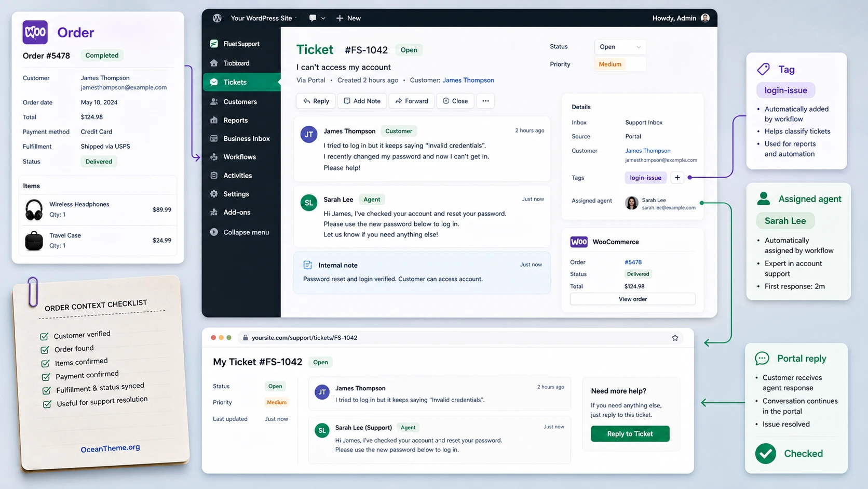
Task: Click the browser address bar URL
Action: tap(304, 338)
